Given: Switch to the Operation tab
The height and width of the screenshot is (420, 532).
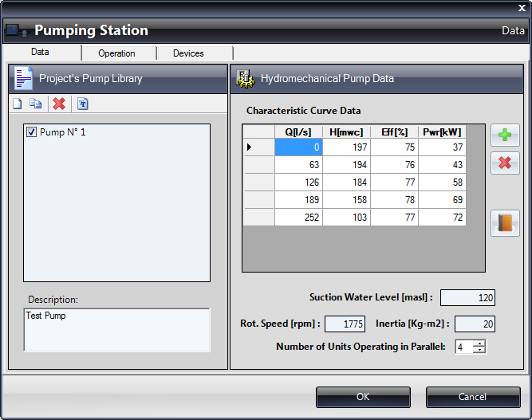Looking at the screenshot, I should pyautogui.click(x=116, y=53).
